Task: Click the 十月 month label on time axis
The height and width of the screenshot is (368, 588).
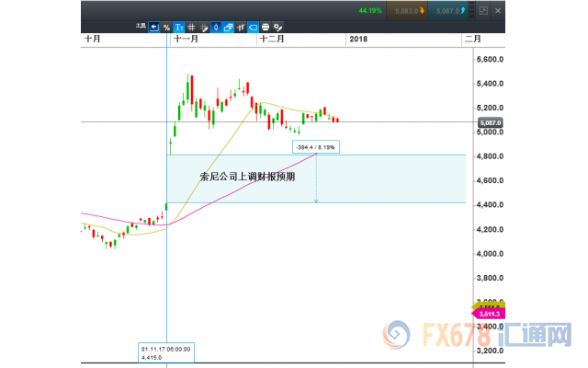Action: pyautogui.click(x=92, y=39)
